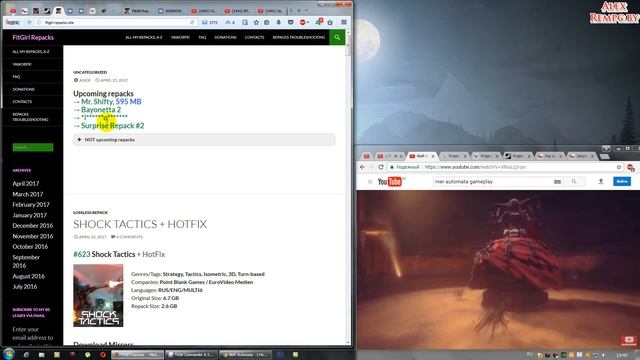Screen dimensions: 640x360
Task: Open SHOCK TACTICS + HOTFIX post title
Action: click(x=140, y=224)
